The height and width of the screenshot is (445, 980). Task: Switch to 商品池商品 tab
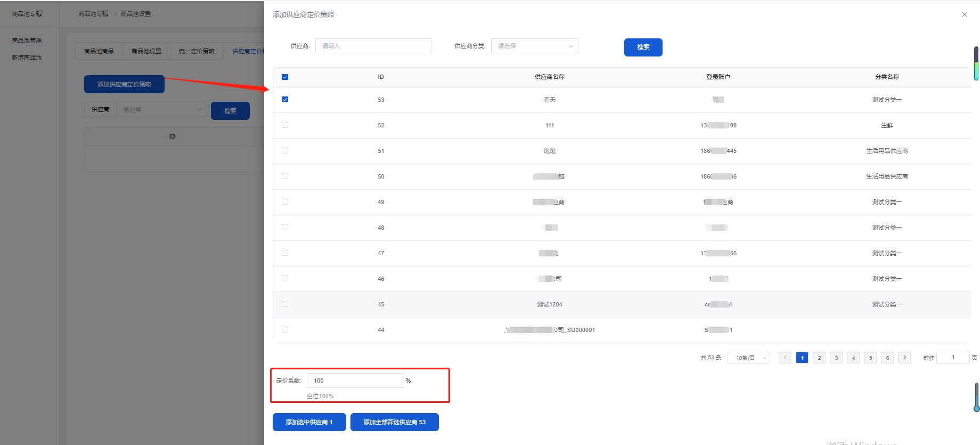tap(99, 51)
